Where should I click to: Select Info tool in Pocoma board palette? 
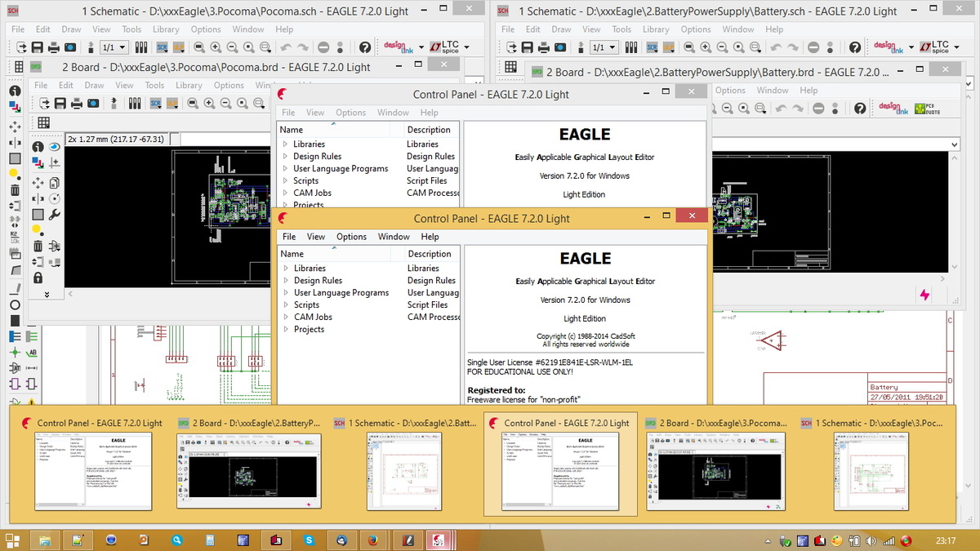pyautogui.click(x=38, y=147)
